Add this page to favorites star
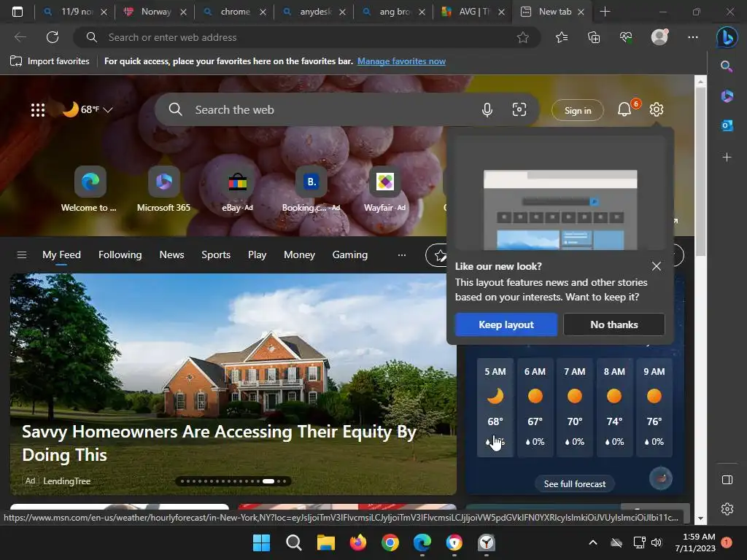This screenshot has height=560, width=747. (522, 37)
